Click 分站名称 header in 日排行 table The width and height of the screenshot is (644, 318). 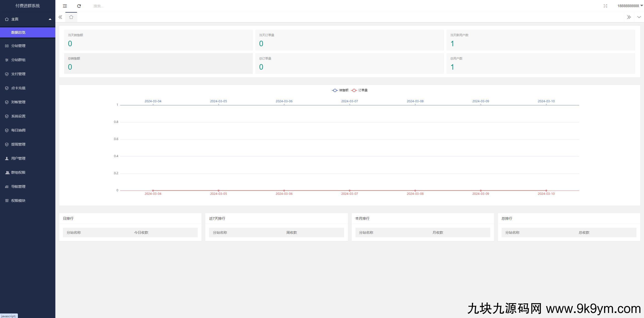[74, 233]
